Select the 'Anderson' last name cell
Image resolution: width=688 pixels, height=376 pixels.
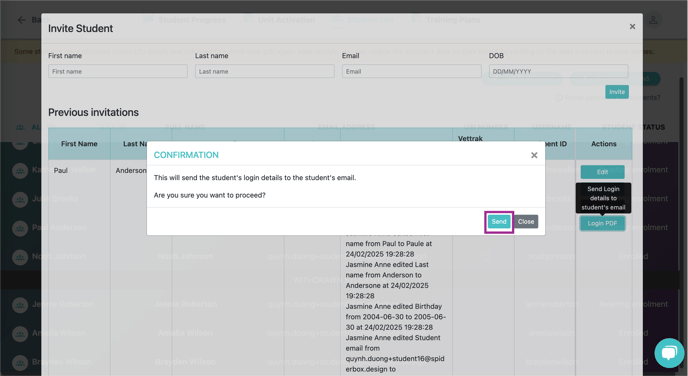coord(131,171)
